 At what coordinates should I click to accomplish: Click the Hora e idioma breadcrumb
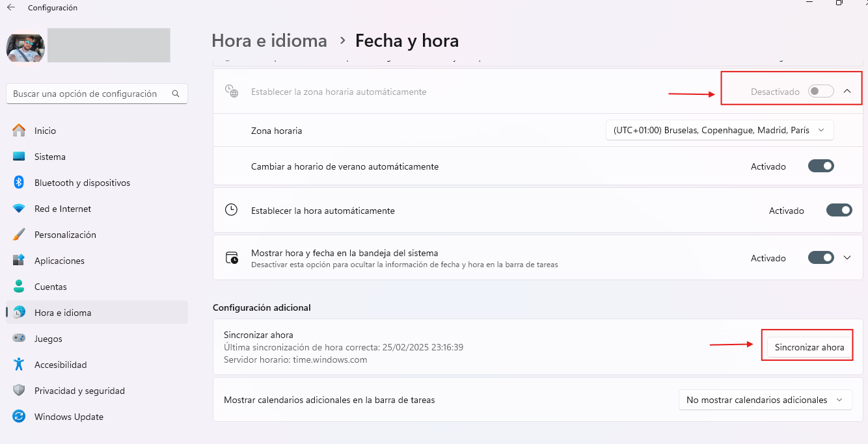coord(269,41)
